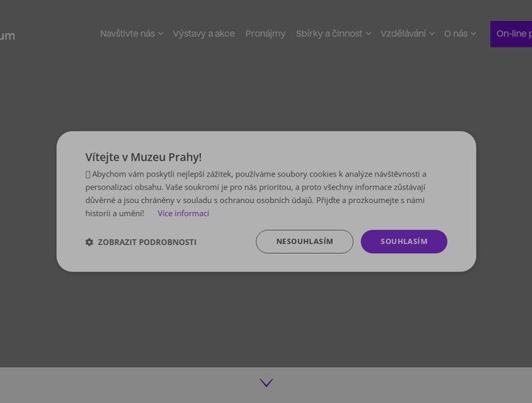
Task: Follow the Více informací link
Action: pos(183,214)
